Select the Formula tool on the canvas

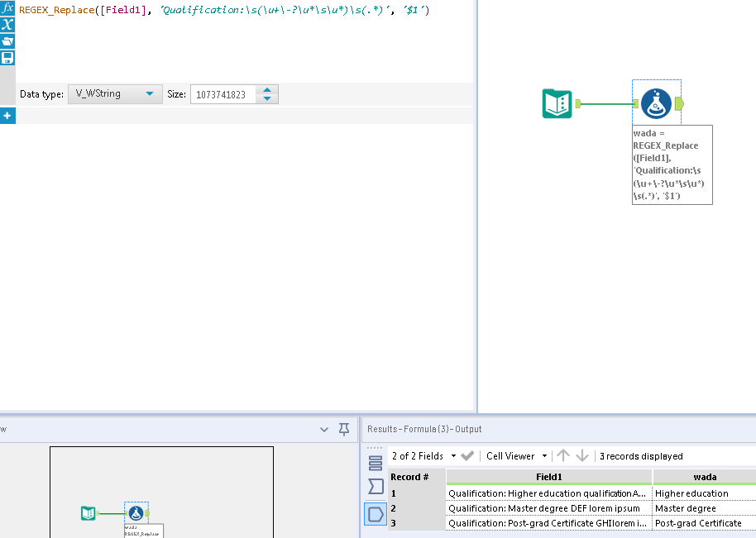pyautogui.click(x=656, y=102)
